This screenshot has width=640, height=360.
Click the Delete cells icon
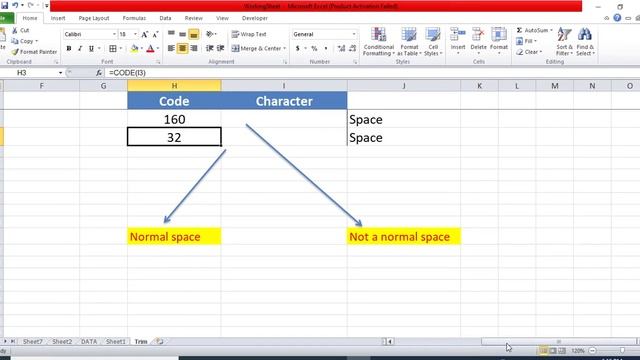[478, 35]
